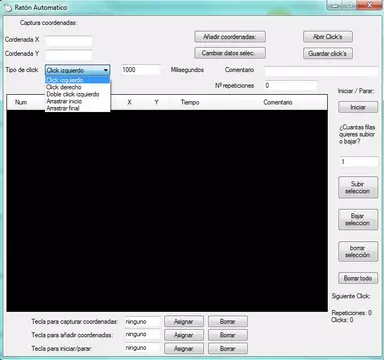Click the Nº repeticiones field
384x360 pixels.
291,85
